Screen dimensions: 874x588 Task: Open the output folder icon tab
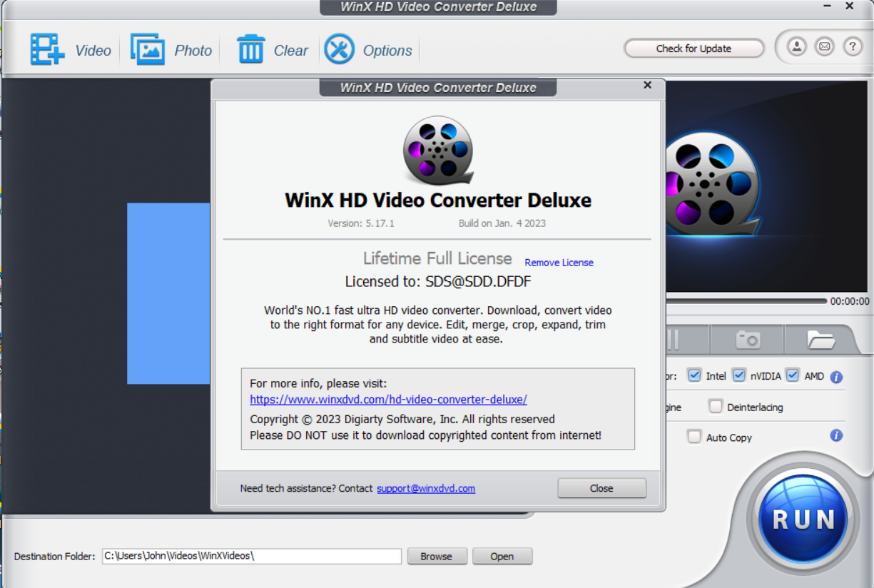pos(820,340)
